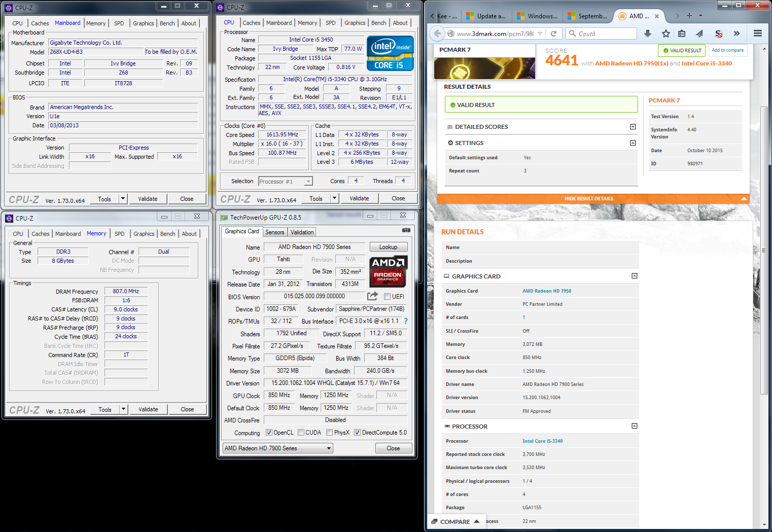
Task: Toggle the DirectCompute 5.0 checkbox
Action: click(357, 433)
